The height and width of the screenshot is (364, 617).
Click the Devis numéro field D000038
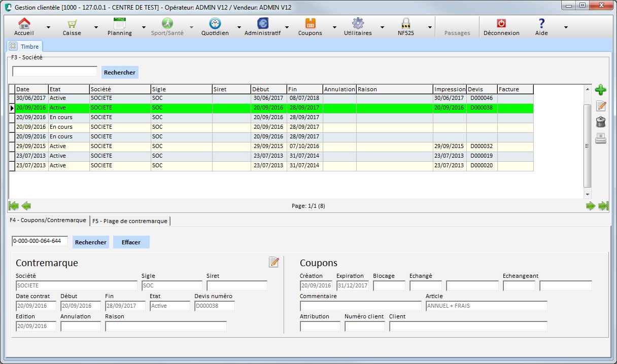pos(215,306)
